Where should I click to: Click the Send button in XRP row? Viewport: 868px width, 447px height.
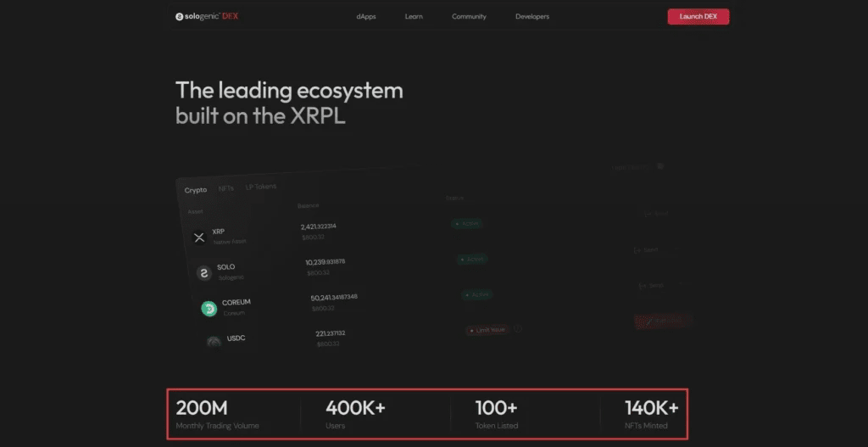657,214
